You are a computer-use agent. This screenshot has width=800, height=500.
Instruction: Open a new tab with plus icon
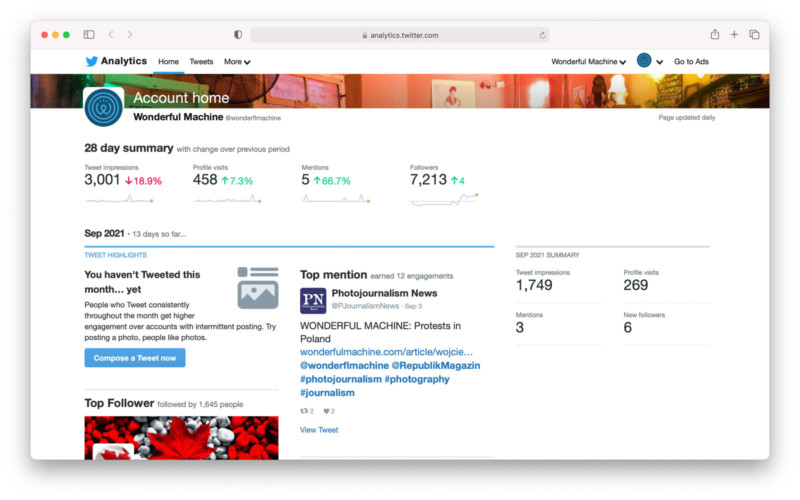click(x=734, y=34)
